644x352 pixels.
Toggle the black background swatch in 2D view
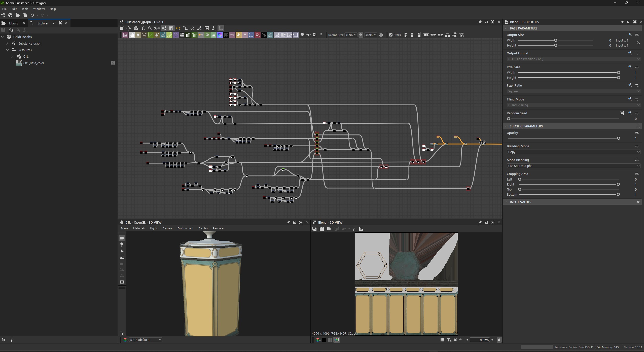[324, 340]
